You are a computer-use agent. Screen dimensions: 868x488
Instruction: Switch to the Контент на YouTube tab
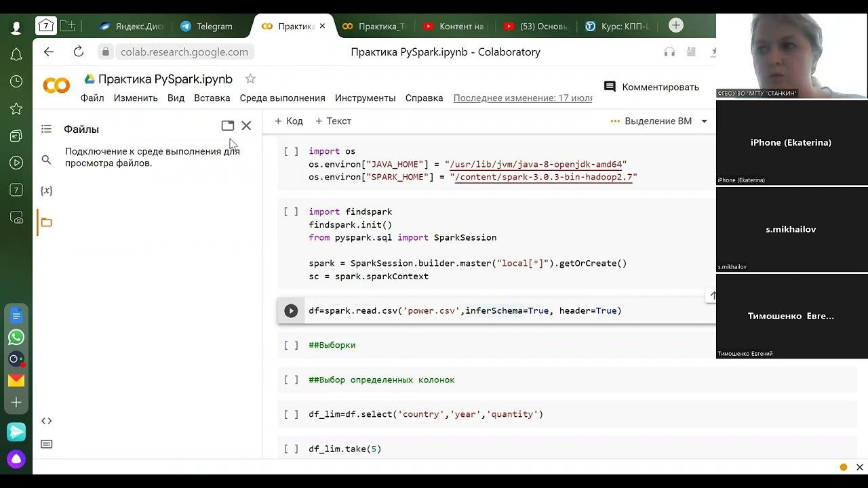455,26
